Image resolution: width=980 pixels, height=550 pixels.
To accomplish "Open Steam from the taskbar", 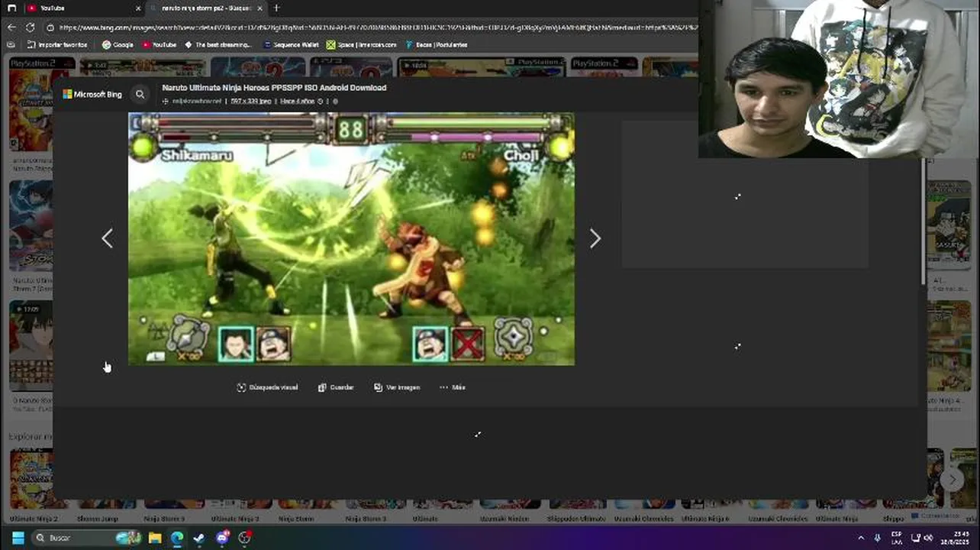I will click(x=199, y=538).
